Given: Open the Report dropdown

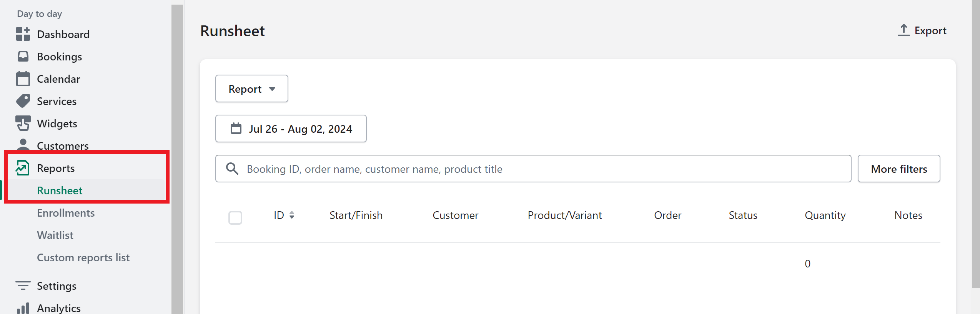Looking at the screenshot, I should tap(252, 89).
